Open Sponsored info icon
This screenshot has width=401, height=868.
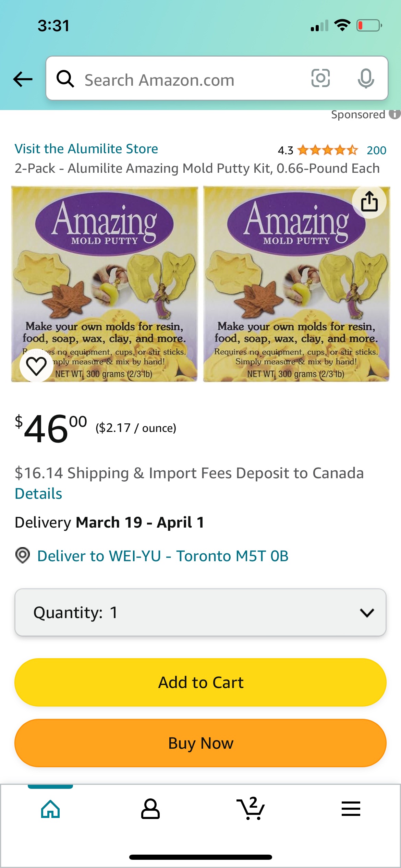pyautogui.click(x=395, y=114)
